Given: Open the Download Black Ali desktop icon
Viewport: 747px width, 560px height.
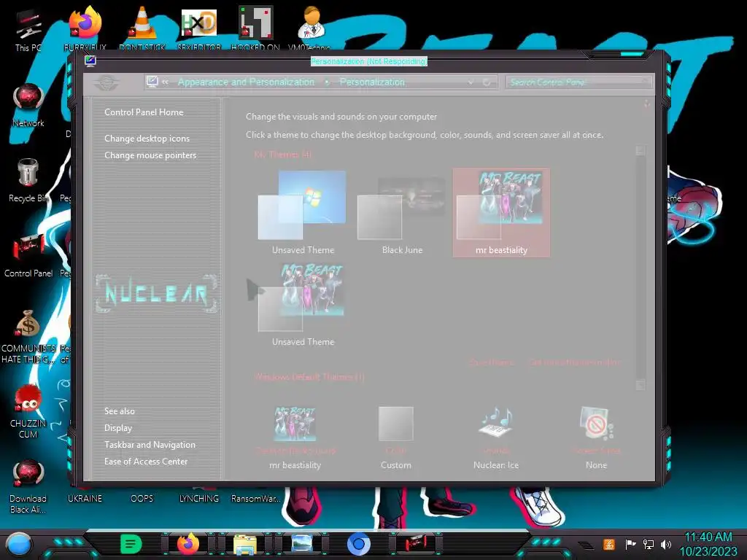Looking at the screenshot, I should coord(28,486).
